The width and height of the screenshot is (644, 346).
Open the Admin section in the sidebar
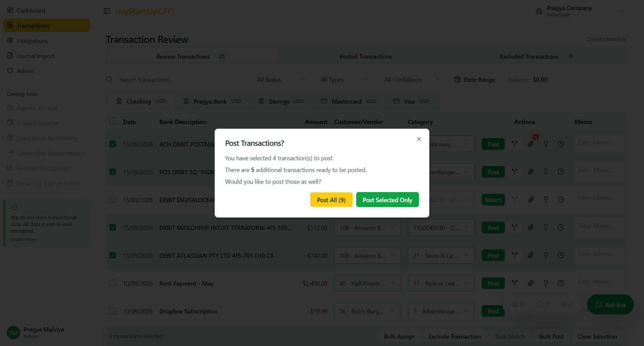point(25,71)
